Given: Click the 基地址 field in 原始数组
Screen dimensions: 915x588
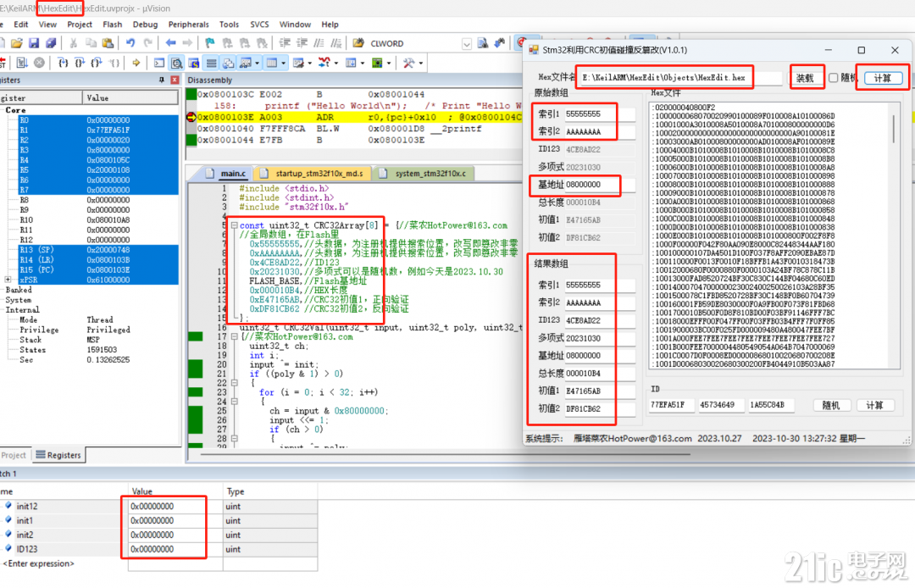Looking at the screenshot, I should click(599, 185).
